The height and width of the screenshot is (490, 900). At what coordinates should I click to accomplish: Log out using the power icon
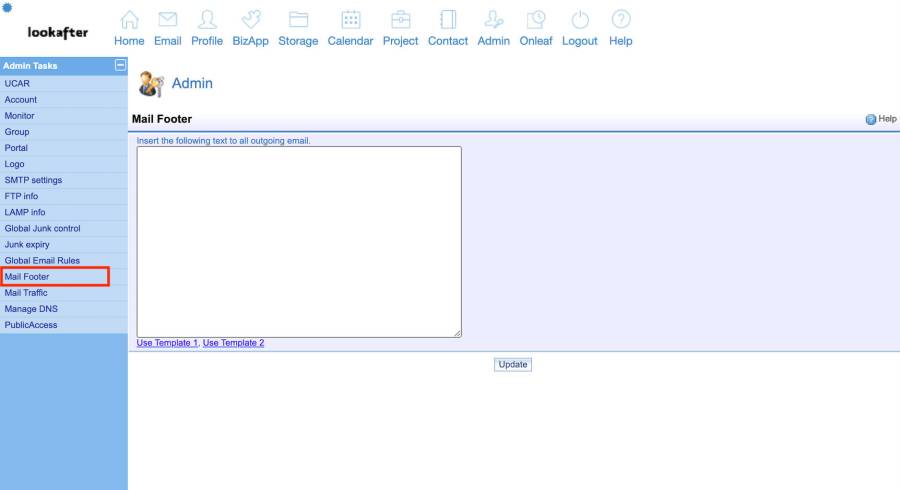tap(580, 20)
